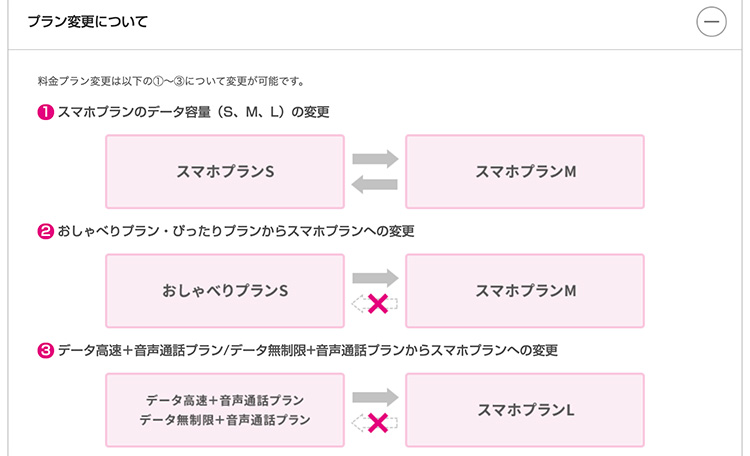Click the pink number 2 circle icon
The width and height of the screenshot is (750, 456).
click(x=45, y=231)
